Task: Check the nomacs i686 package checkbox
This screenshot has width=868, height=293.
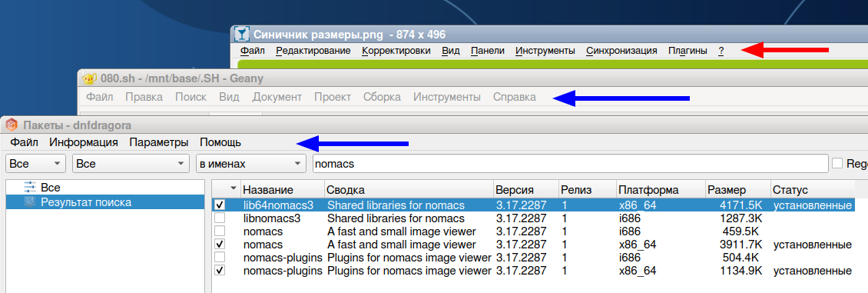Action: click(220, 231)
